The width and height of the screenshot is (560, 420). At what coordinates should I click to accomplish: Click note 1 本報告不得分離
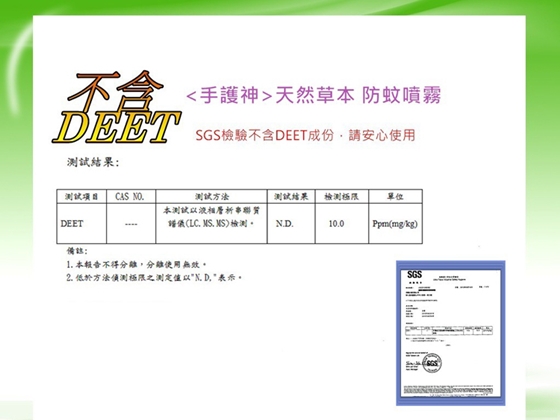136,265
